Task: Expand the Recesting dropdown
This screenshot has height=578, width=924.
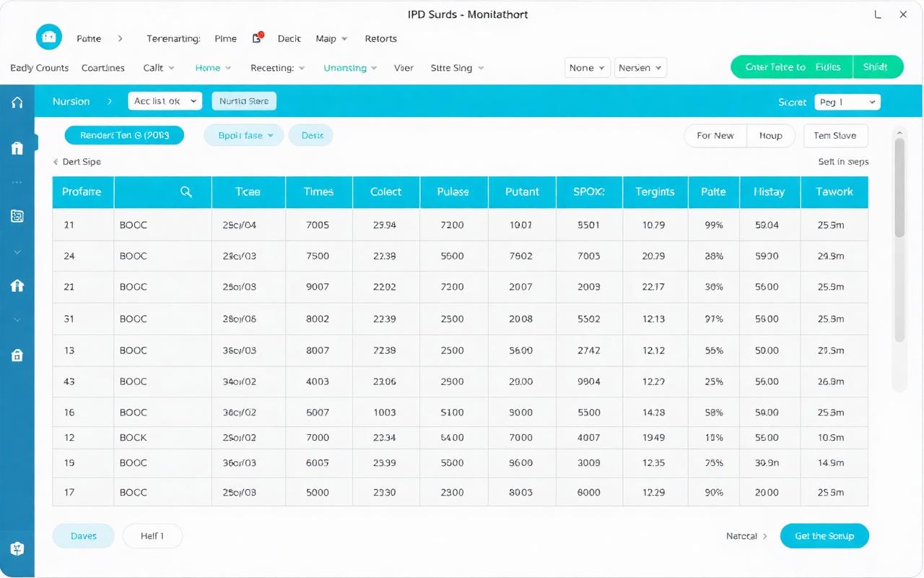Action: (x=278, y=68)
